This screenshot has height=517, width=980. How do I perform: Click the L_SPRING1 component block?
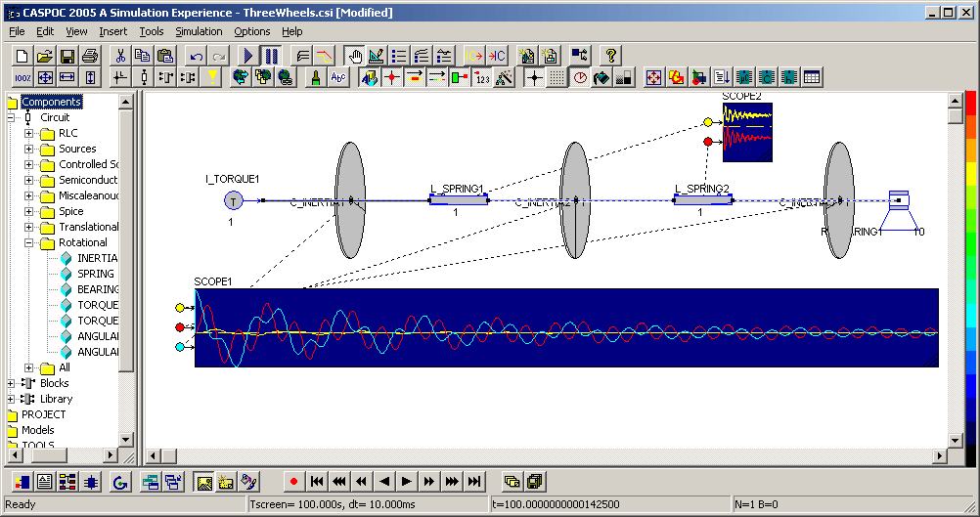coord(459,199)
